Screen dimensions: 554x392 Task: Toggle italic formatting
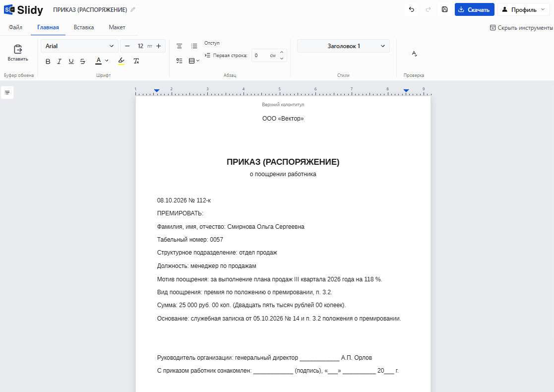[60, 61]
